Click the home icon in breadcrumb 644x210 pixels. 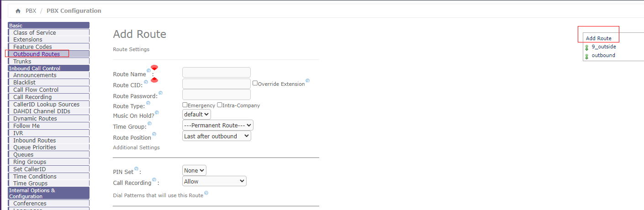pos(18,10)
